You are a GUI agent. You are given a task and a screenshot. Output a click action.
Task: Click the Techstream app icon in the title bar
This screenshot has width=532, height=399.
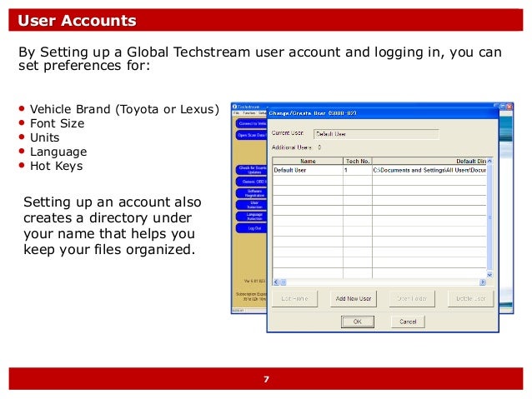(234, 107)
